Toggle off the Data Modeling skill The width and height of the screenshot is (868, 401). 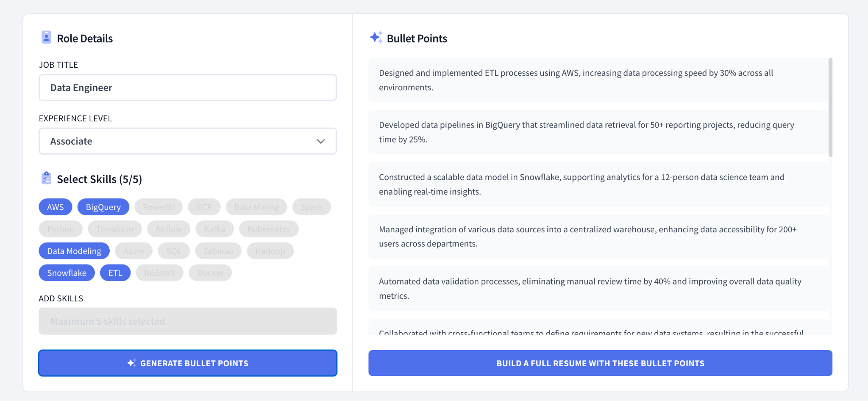(74, 251)
